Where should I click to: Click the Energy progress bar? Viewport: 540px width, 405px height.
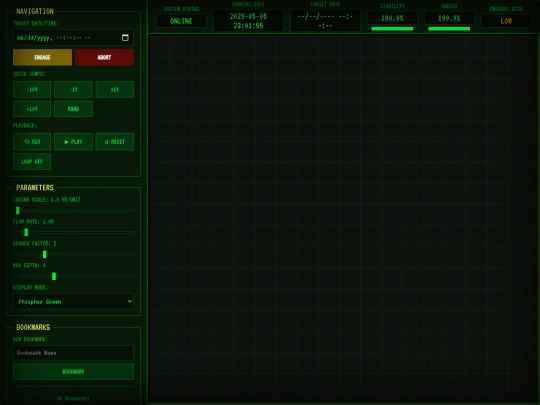pos(449,29)
